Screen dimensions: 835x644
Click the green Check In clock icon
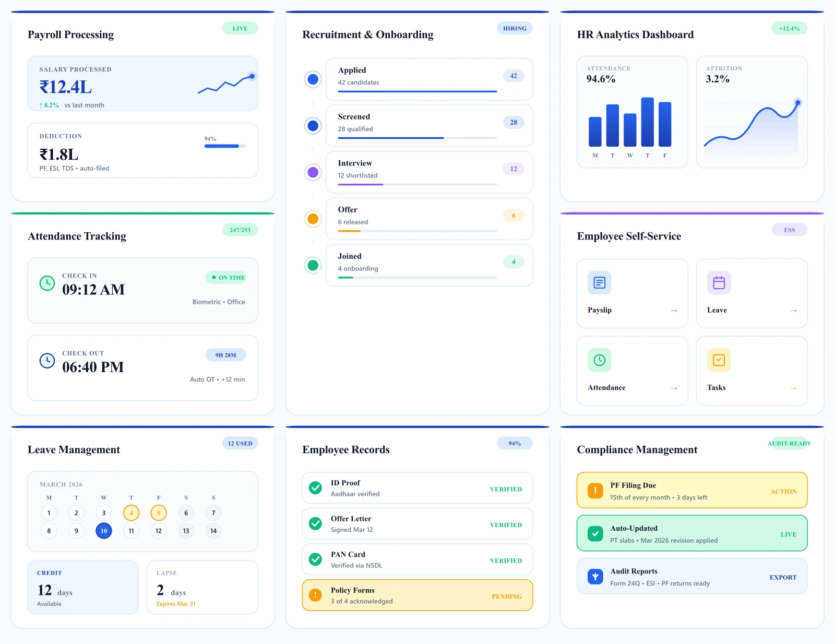(x=47, y=283)
